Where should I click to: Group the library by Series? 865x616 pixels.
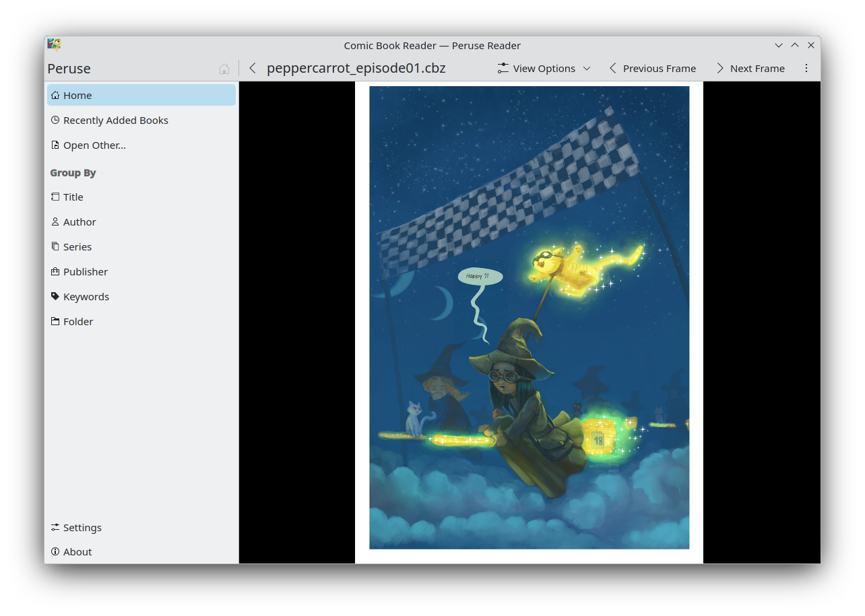point(77,247)
